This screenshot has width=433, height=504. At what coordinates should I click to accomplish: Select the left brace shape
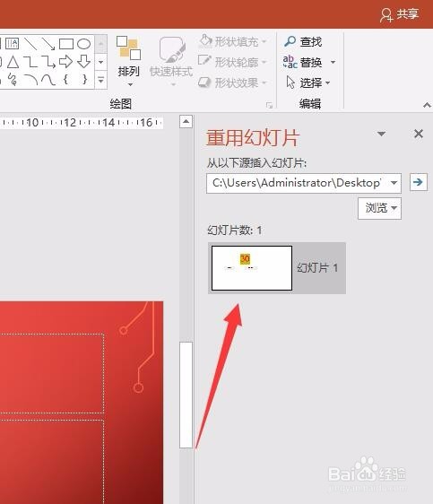pyautogui.click(x=65, y=79)
